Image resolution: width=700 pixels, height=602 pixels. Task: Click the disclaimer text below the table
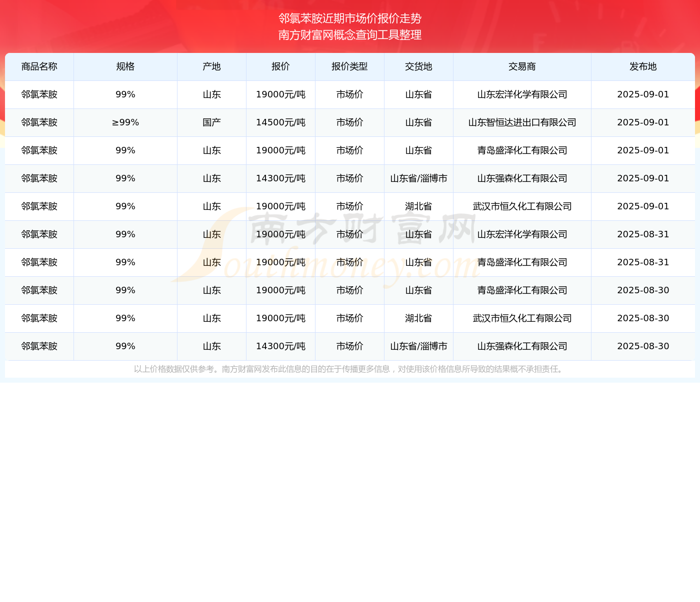[x=349, y=369]
